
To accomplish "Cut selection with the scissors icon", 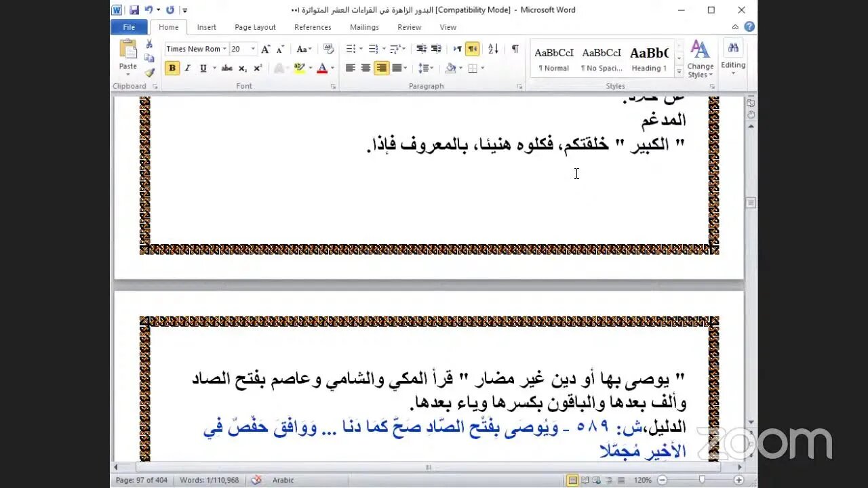I will click(x=149, y=44).
